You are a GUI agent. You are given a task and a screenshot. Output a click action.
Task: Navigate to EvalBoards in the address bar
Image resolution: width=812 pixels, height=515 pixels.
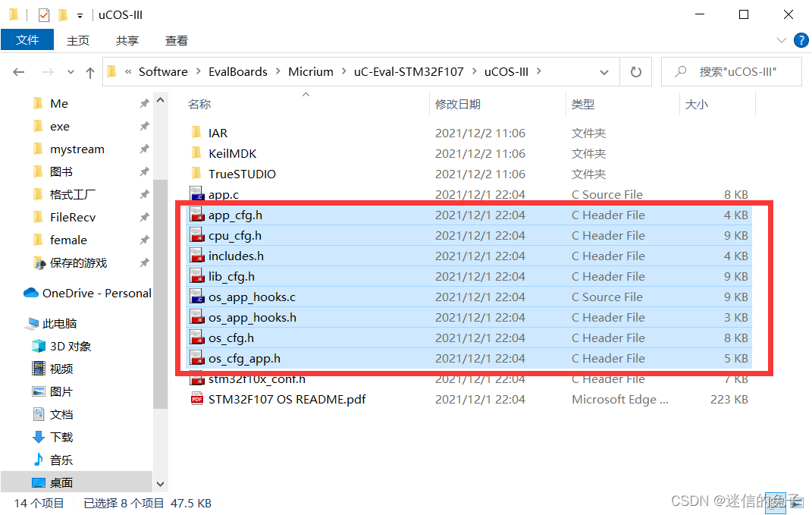tap(238, 71)
